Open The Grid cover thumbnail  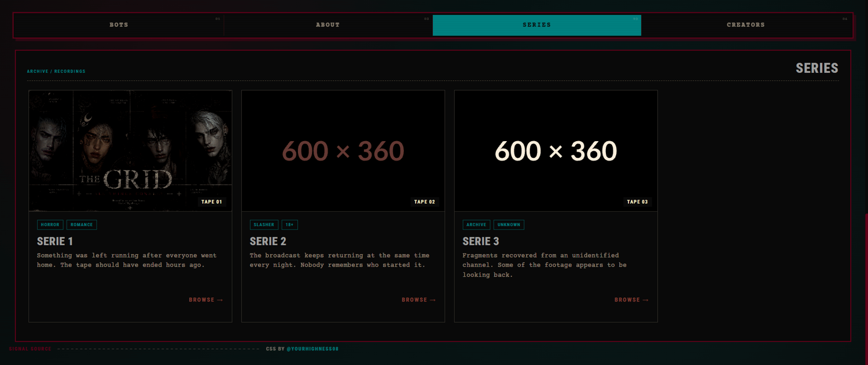coord(130,151)
